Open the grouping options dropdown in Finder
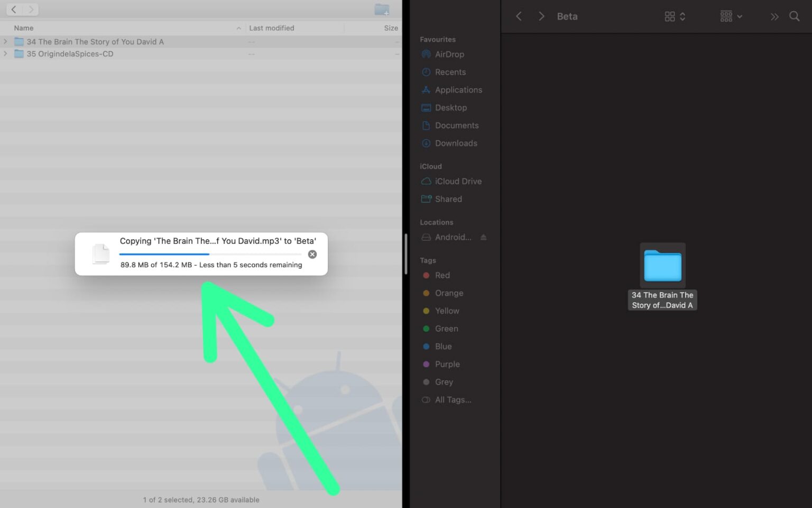 click(730, 16)
